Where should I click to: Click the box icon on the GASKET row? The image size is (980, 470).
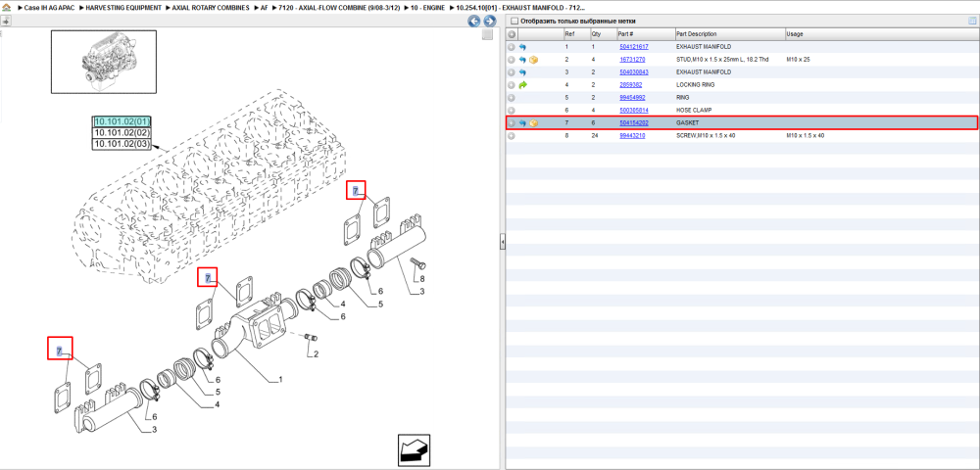534,123
